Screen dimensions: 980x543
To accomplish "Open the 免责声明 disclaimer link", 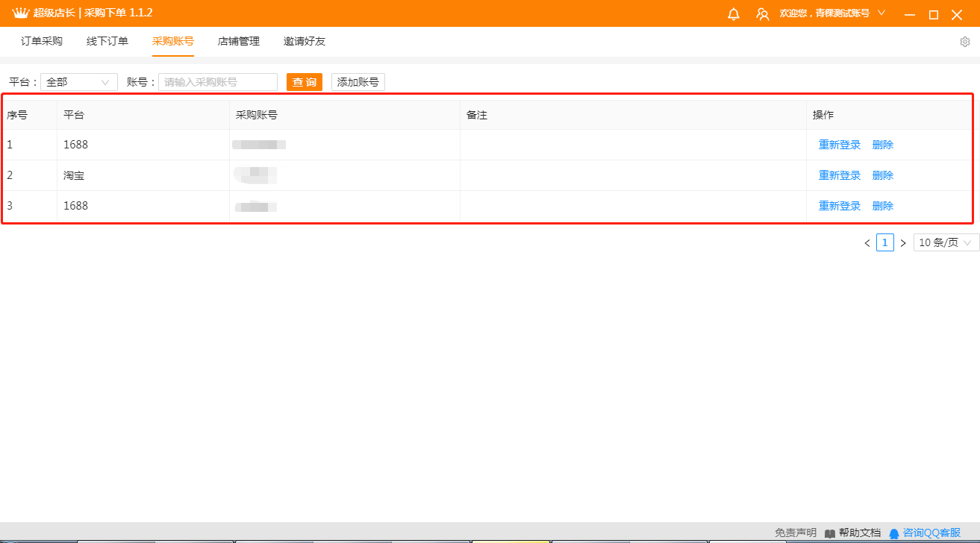I will tap(795, 533).
